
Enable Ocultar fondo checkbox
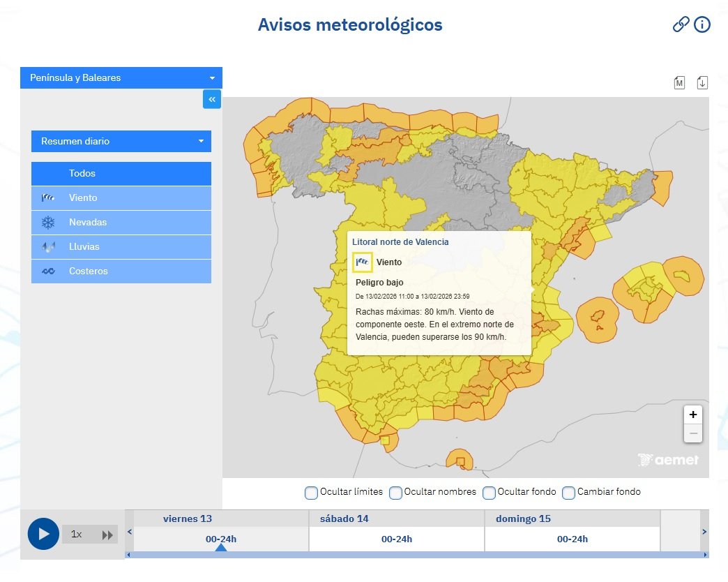489,493
